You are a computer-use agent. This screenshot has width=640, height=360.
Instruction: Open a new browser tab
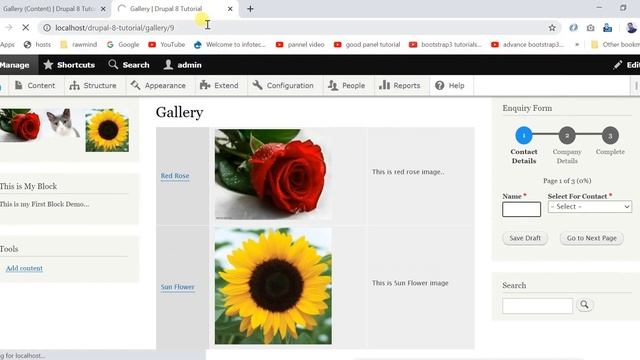[x=250, y=9]
